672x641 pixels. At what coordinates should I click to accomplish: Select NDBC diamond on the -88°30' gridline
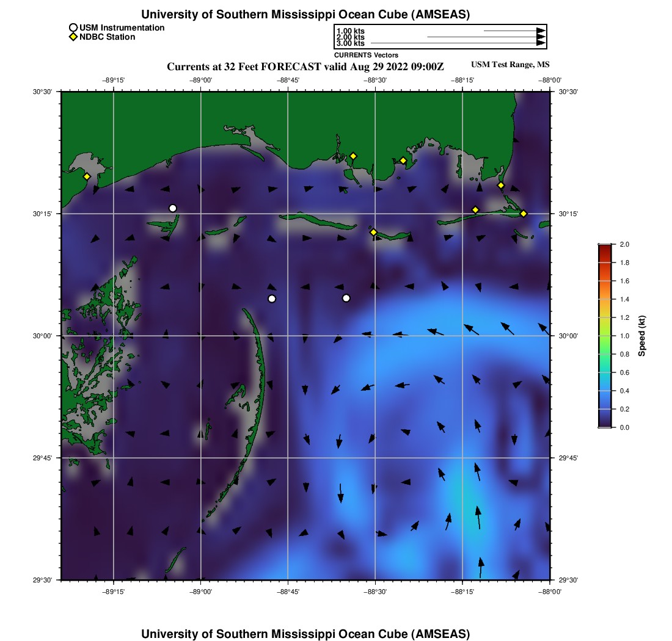pyautogui.click(x=374, y=232)
